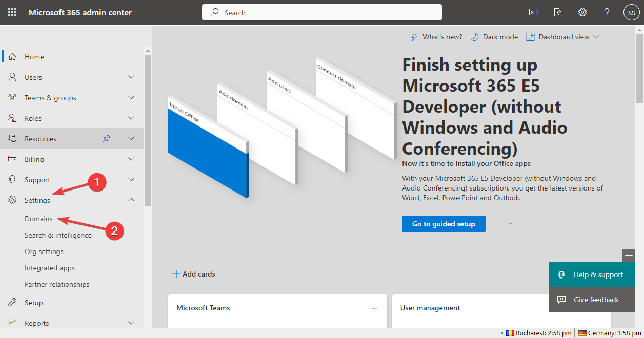Click the plus icon beside Add cards
644x338 pixels.
point(176,274)
